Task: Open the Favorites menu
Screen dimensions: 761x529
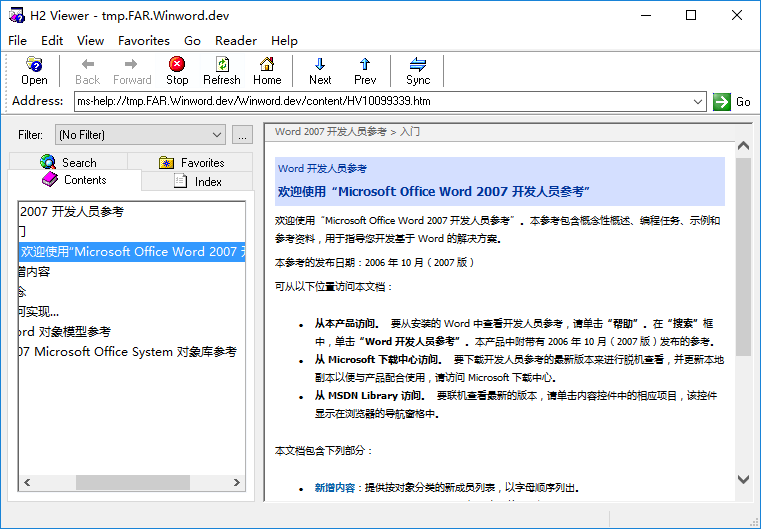Action: click(144, 41)
